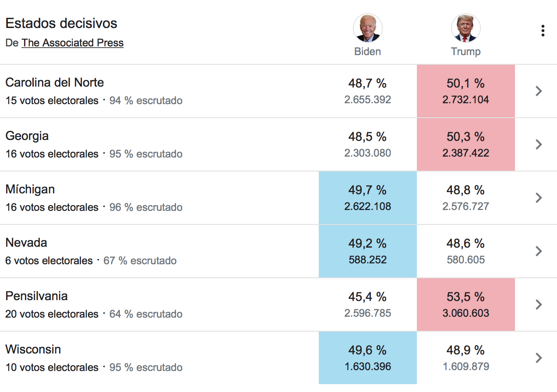Click the Trump column label
Screen dimensions: 557x392
(466, 52)
